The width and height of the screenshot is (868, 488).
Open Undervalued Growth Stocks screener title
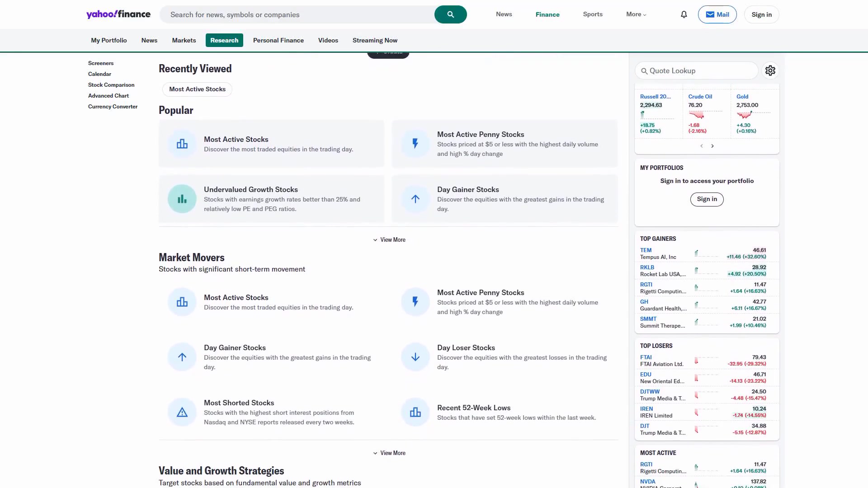tap(250, 190)
